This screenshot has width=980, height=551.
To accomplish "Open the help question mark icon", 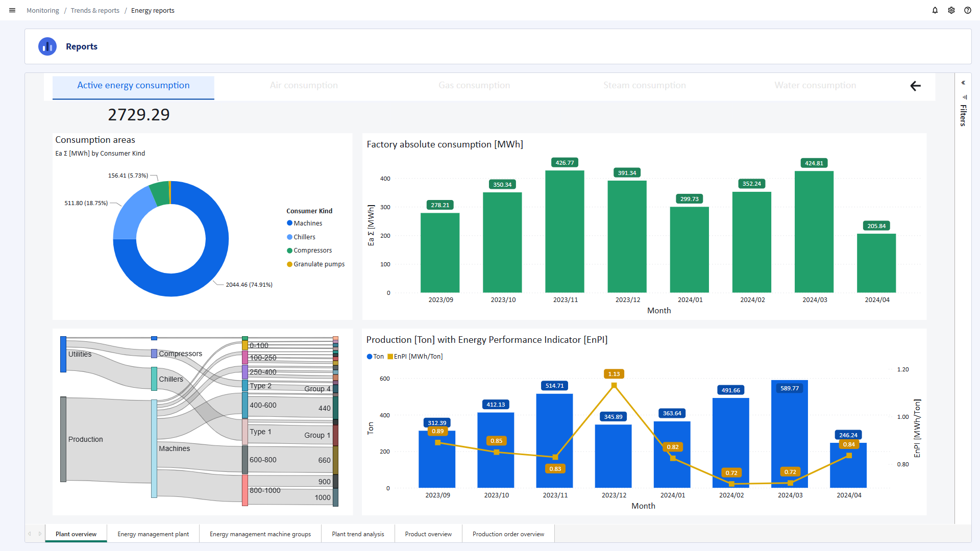I will click(x=968, y=10).
